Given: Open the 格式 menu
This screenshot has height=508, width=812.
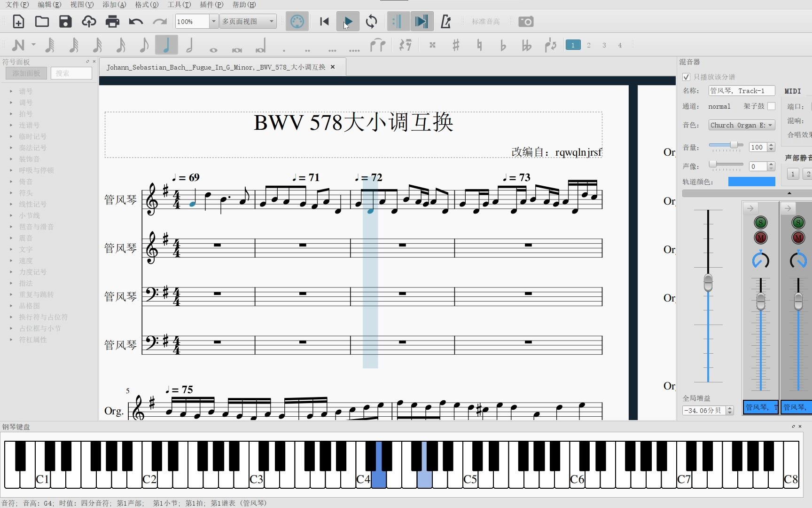Looking at the screenshot, I should pos(147,5).
